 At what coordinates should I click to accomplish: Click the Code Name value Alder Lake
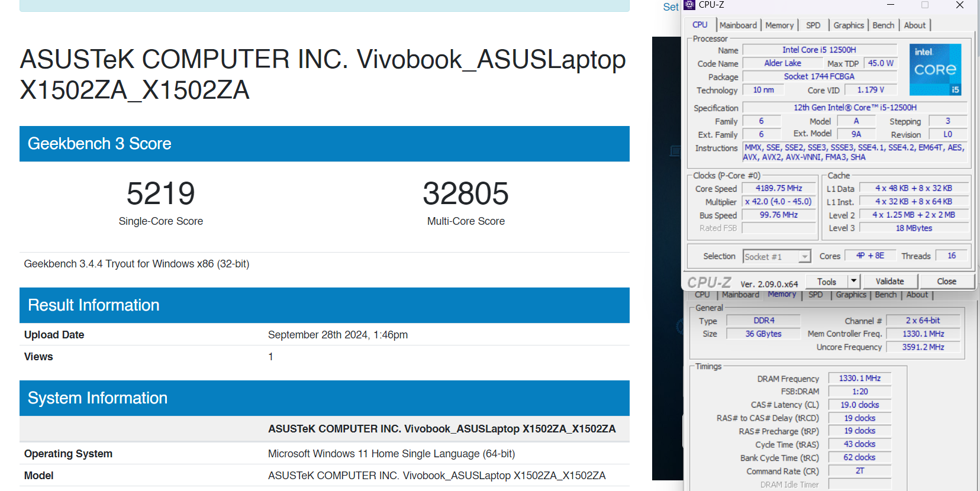(x=782, y=63)
